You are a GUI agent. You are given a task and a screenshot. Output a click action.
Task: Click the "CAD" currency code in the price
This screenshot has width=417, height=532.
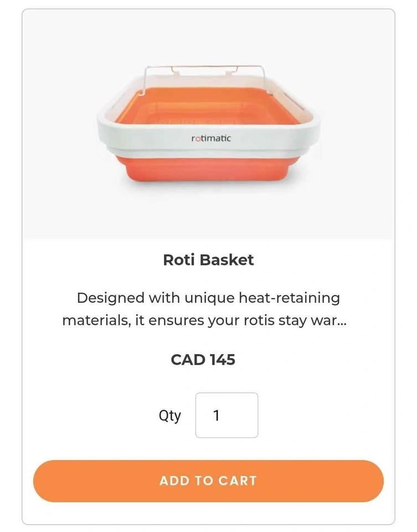click(x=188, y=360)
